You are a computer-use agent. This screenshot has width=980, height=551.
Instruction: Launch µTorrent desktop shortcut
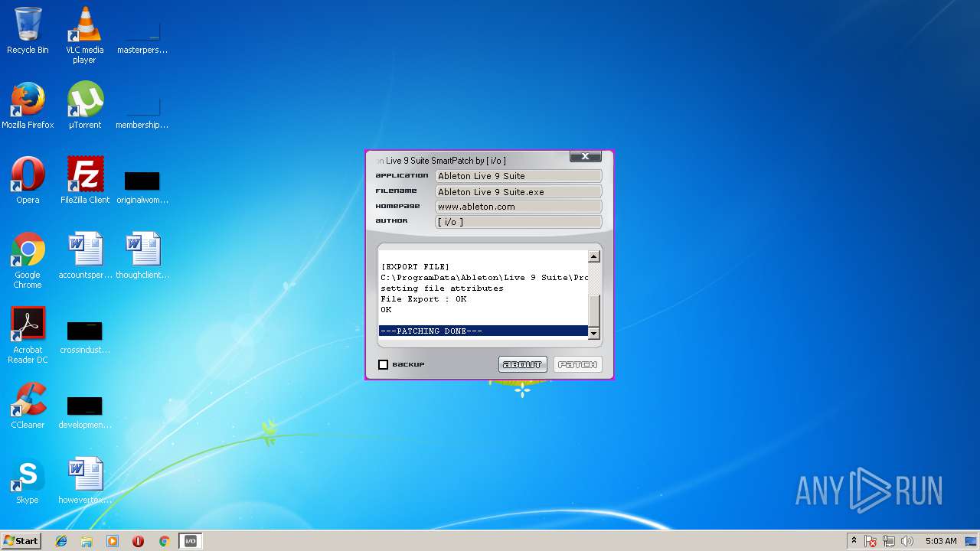coord(84,106)
